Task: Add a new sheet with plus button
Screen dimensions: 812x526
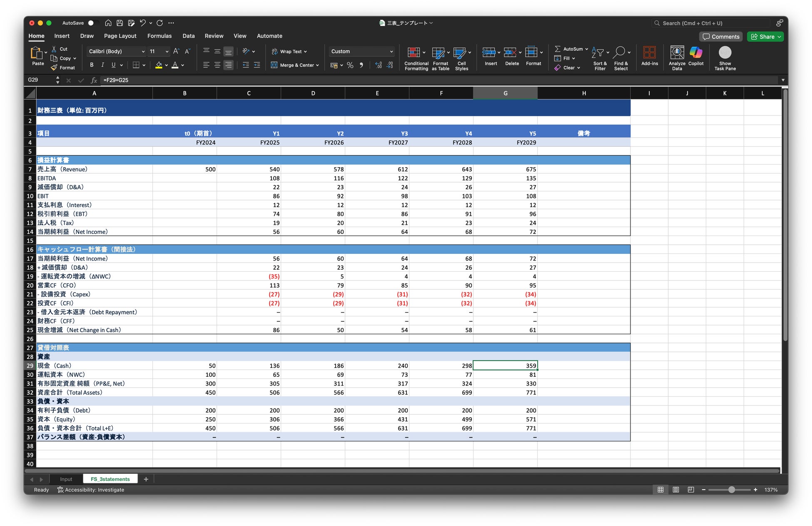Action: tap(146, 479)
